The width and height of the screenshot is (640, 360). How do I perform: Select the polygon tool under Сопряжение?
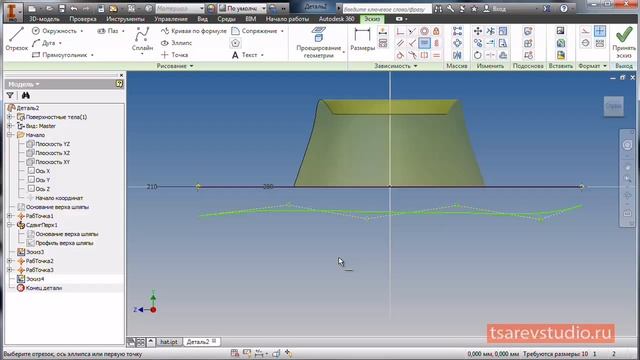(x=236, y=43)
